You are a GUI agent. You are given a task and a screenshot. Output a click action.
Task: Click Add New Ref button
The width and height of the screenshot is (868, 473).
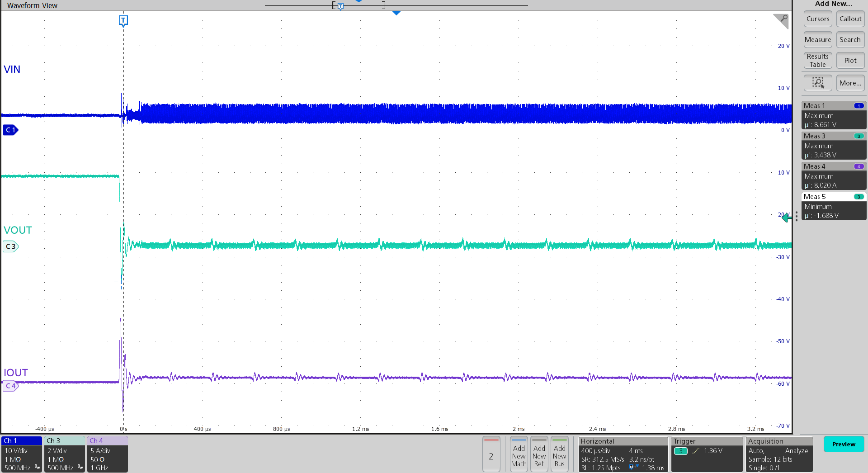pyautogui.click(x=539, y=454)
